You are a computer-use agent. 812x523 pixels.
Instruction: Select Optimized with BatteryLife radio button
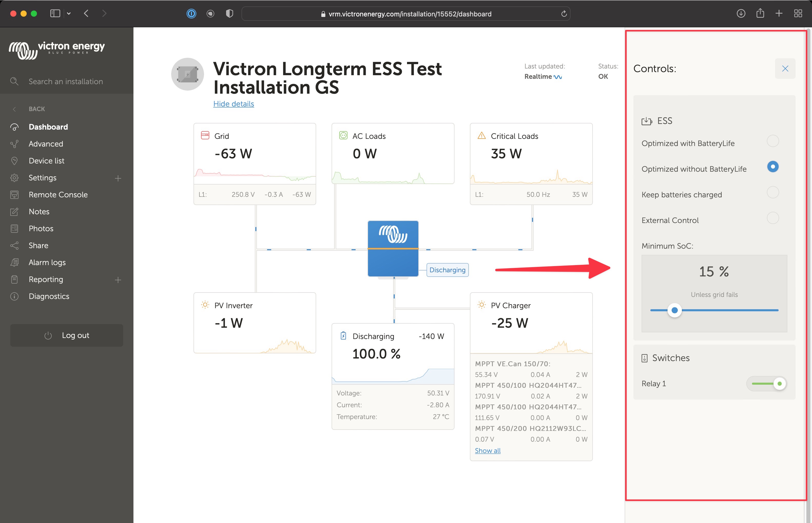(772, 141)
